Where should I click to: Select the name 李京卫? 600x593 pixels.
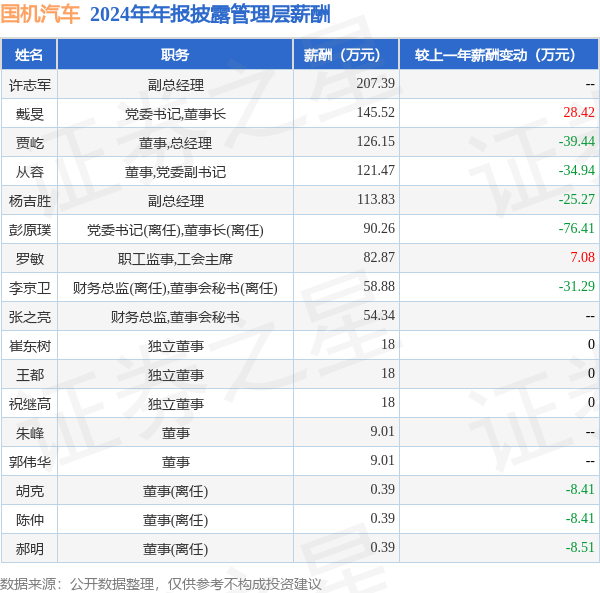30,288
